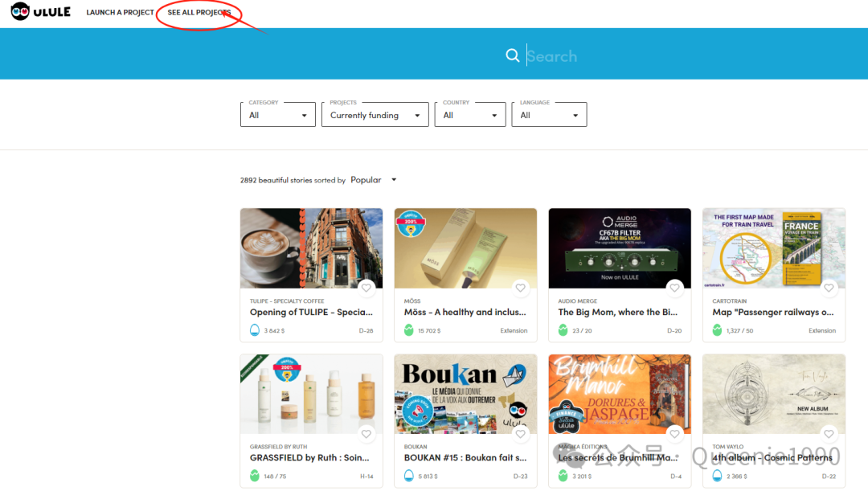
Task: Open title 'Map "Passenger railways o...'
Action: (773, 313)
